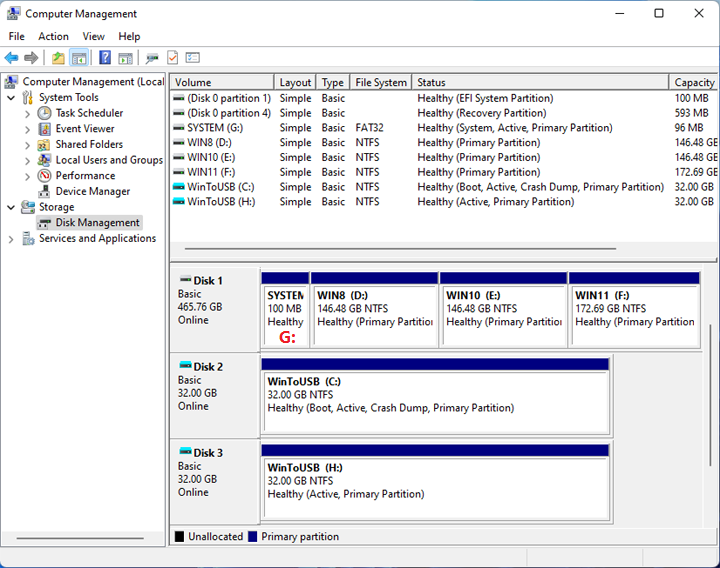The height and width of the screenshot is (568, 720).
Task: Click the Shared Folders icon
Action: point(44,145)
